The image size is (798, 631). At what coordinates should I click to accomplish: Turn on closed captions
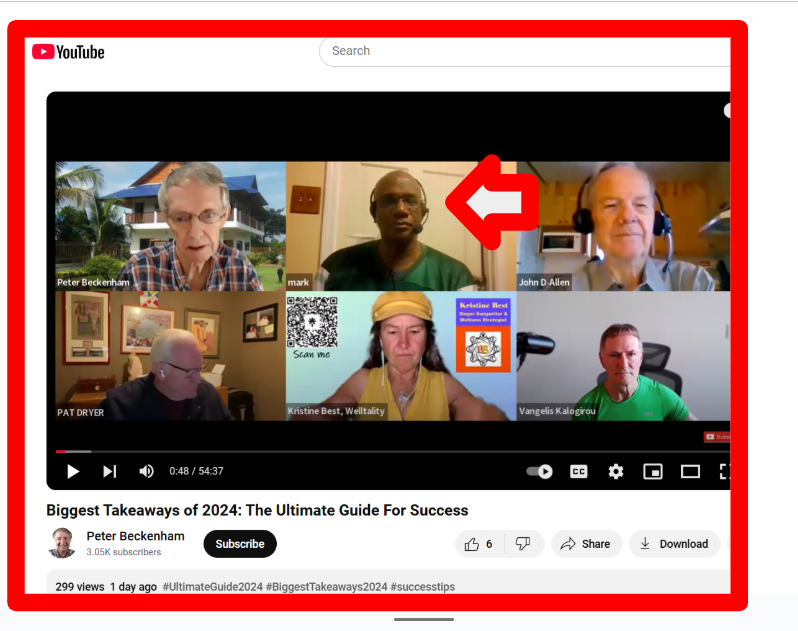coord(579,472)
